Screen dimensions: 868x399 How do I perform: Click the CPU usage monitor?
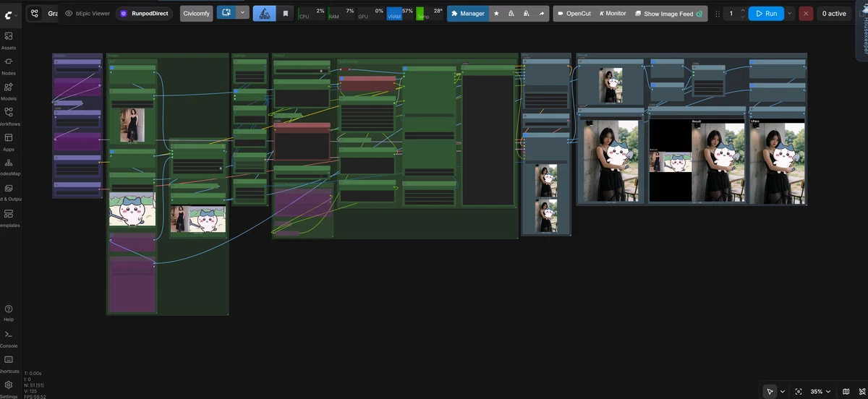pyautogui.click(x=312, y=13)
